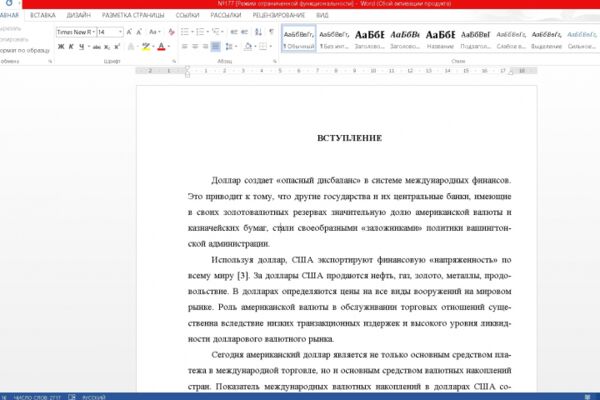The image size is (600, 400).
Task: Toggle paragraph marks display
Action: [271, 32]
